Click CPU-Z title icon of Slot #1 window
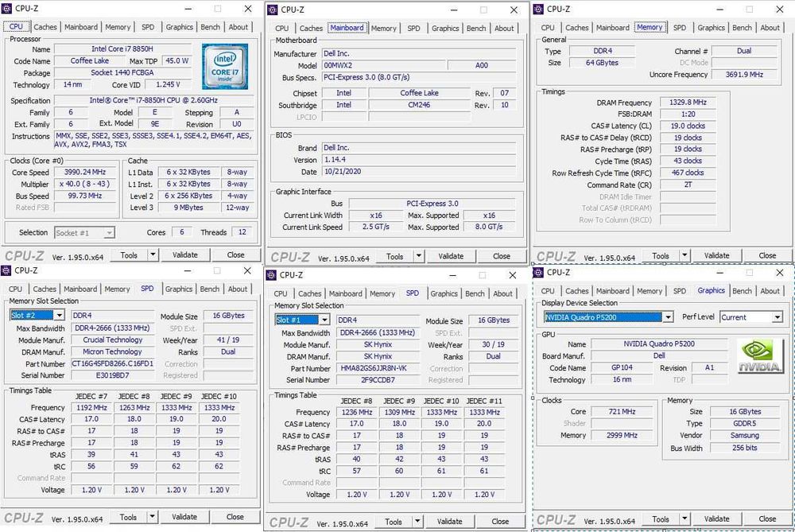The width and height of the screenshot is (795, 532). [271, 275]
